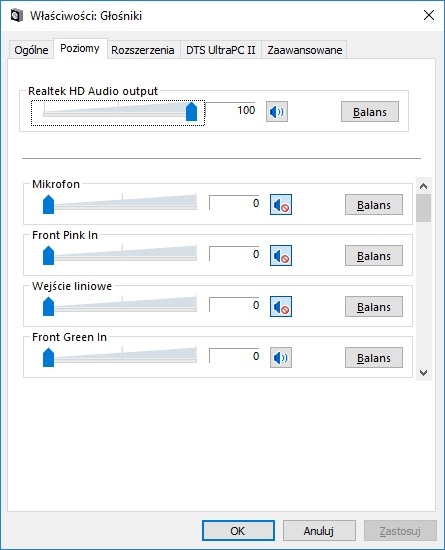Viewport: 445px width, 550px height.
Task: Mute the Front Green In speaker icon
Action: [x=281, y=357]
